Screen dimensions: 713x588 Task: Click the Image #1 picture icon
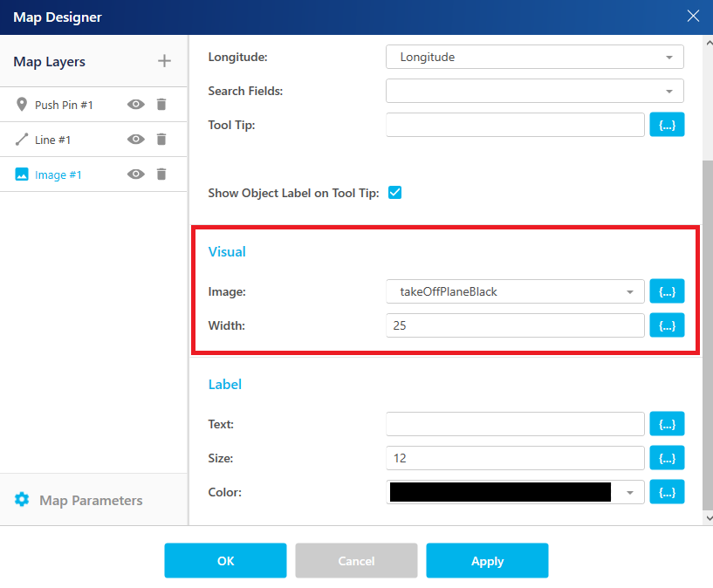click(x=21, y=174)
